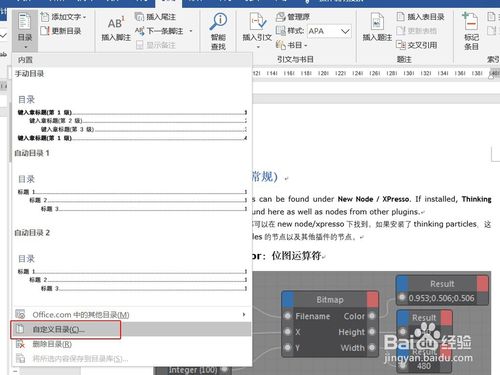Click 交叉引用 cross-reference
This screenshot has height=375, width=500.
[417, 45]
